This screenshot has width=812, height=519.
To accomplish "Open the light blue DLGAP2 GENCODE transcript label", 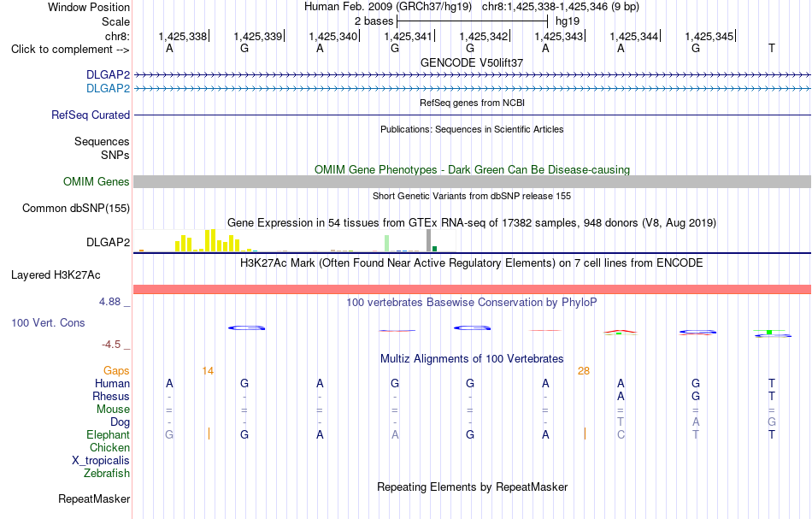I will (x=108, y=89).
